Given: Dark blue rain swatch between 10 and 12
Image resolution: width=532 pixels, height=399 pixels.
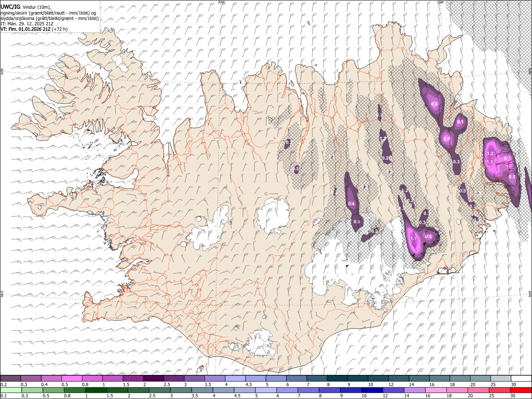Looking at the screenshot, I should (372, 390).
